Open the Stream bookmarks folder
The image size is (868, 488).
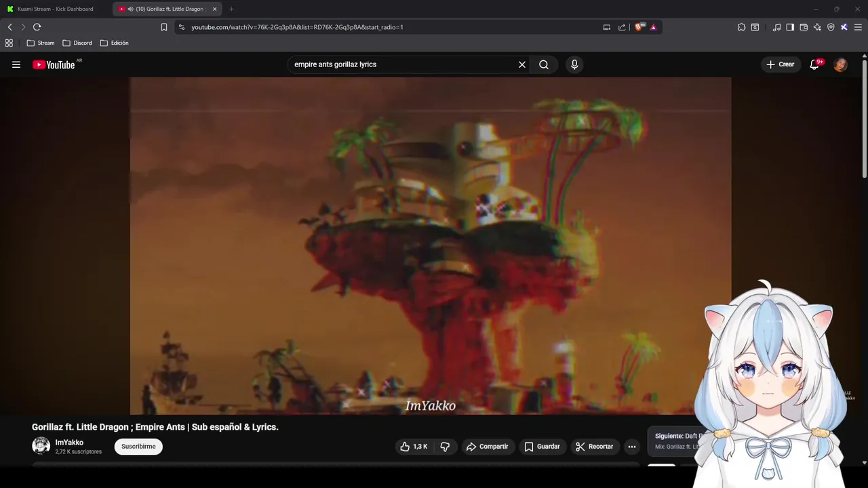[41, 43]
